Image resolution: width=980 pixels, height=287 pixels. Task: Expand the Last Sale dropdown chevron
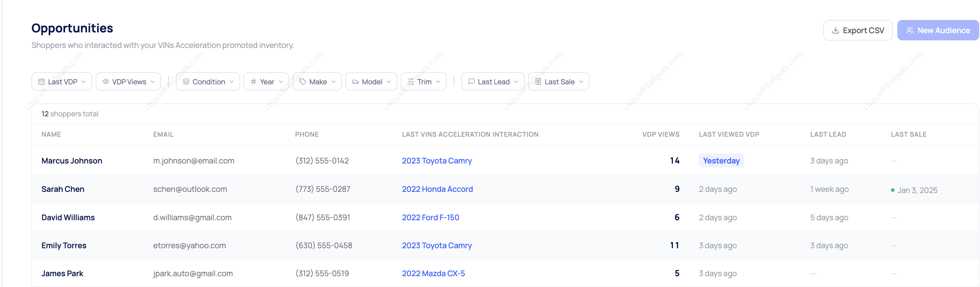(581, 82)
